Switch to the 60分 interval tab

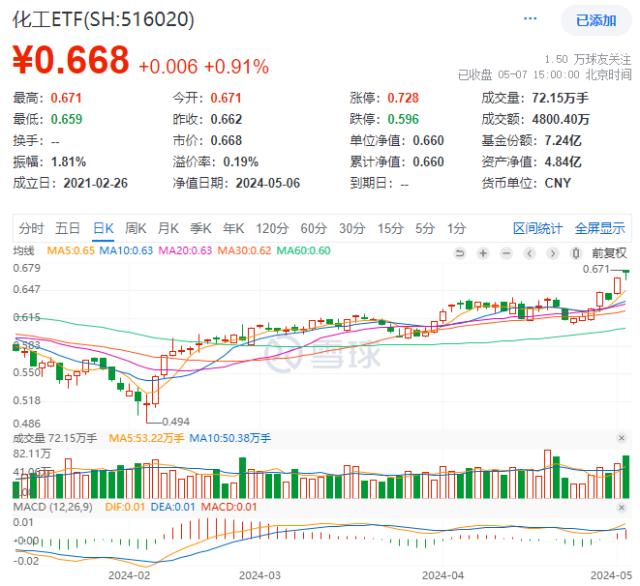[x=313, y=229]
